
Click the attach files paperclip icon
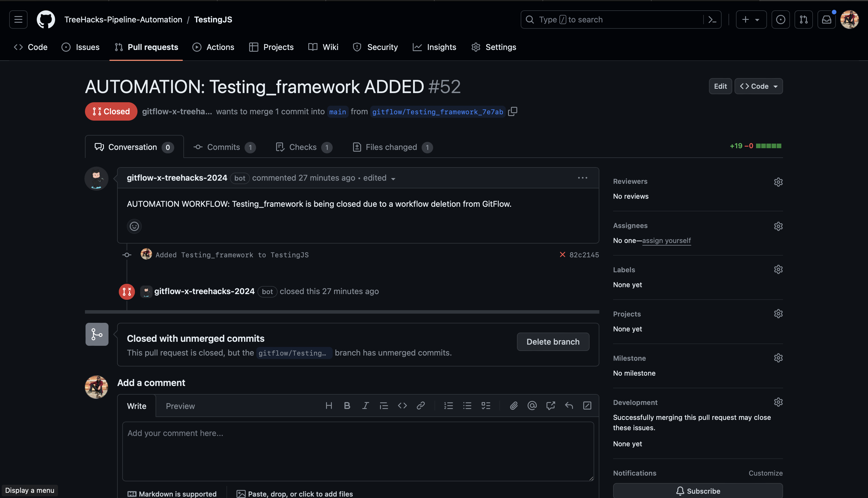click(514, 406)
